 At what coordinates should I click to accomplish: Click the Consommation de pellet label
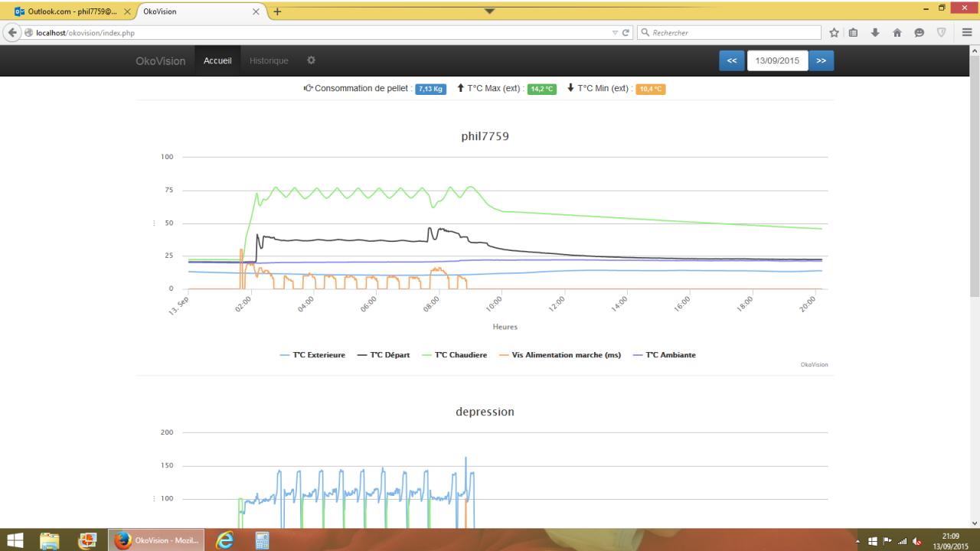tap(363, 89)
